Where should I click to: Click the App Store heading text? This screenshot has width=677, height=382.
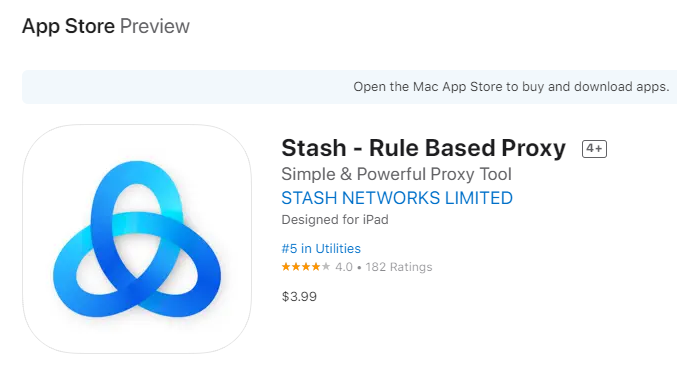68,26
